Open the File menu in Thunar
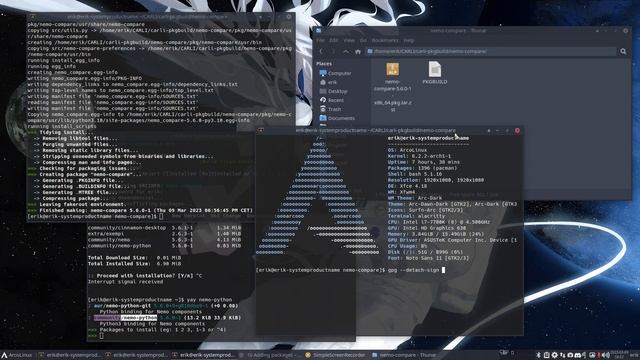Viewport: 640px width, 360px height. (x=320, y=40)
